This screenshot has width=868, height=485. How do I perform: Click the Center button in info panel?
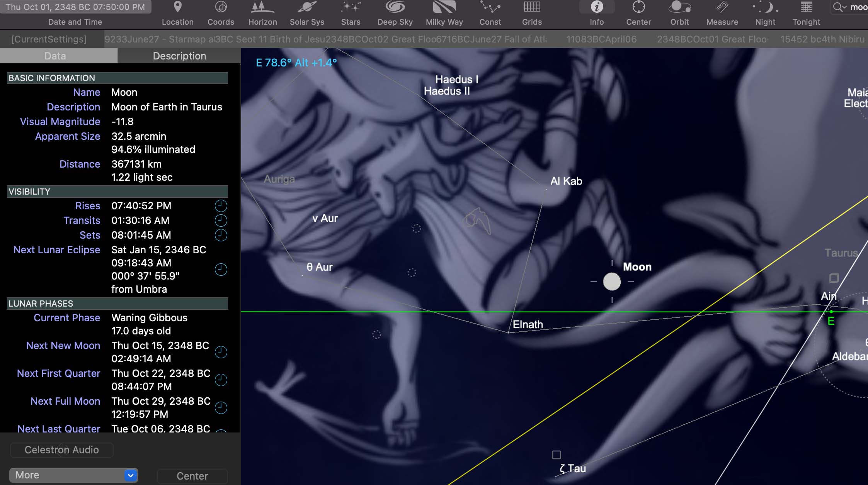tap(192, 476)
